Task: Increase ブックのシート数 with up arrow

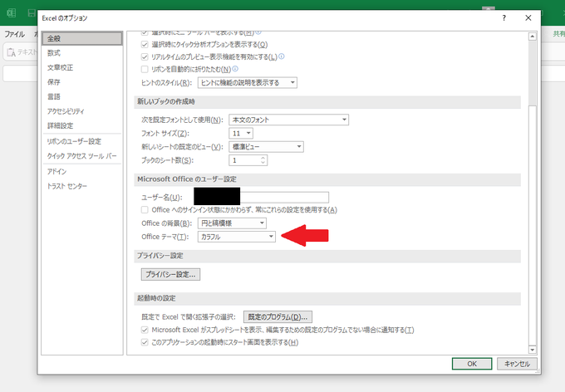Action: (263, 158)
